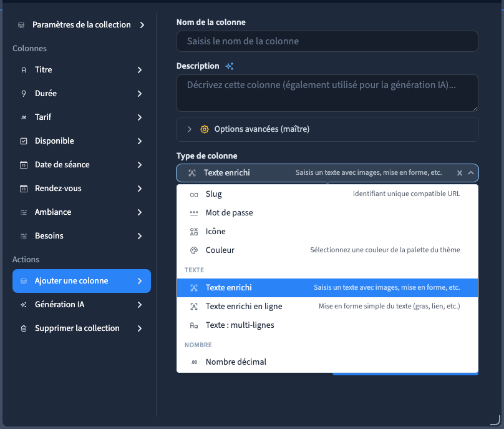Click the Mot de passe dots icon
The image size is (504, 429).
pos(194,213)
